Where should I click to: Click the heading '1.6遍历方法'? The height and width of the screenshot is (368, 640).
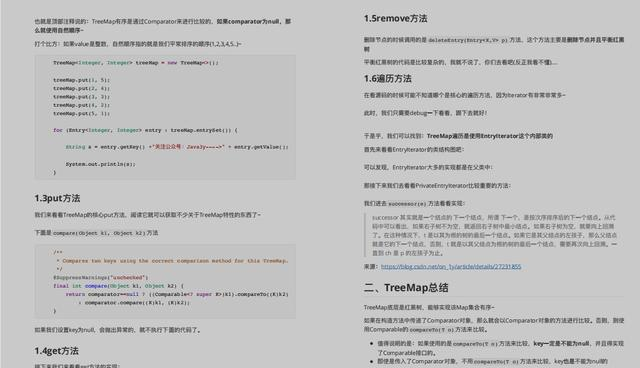[388, 78]
